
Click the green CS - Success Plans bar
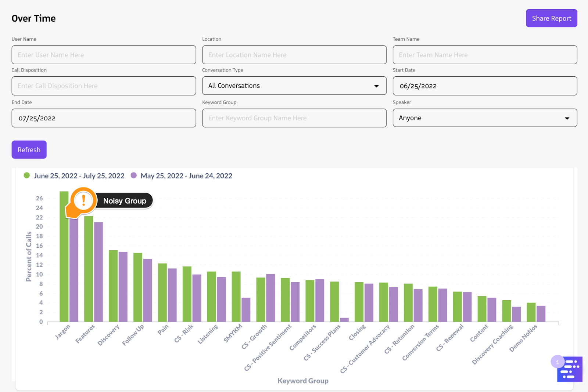pos(334,302)
